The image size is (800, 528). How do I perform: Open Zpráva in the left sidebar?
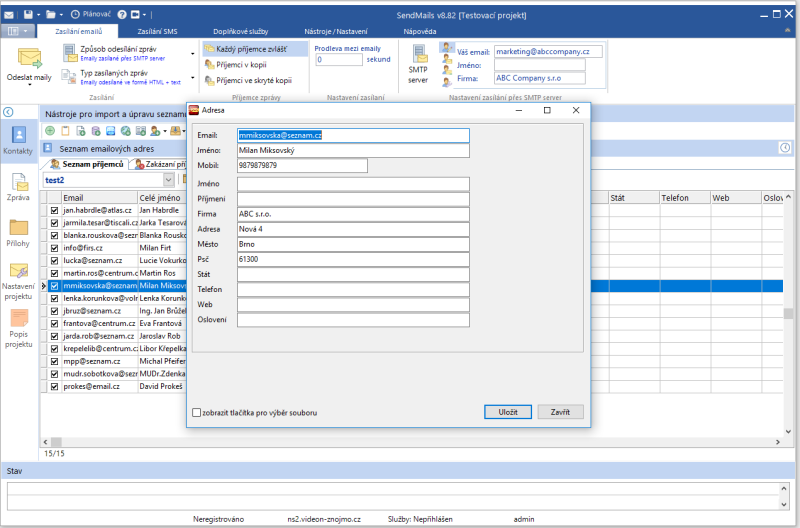tap(18, 182)
